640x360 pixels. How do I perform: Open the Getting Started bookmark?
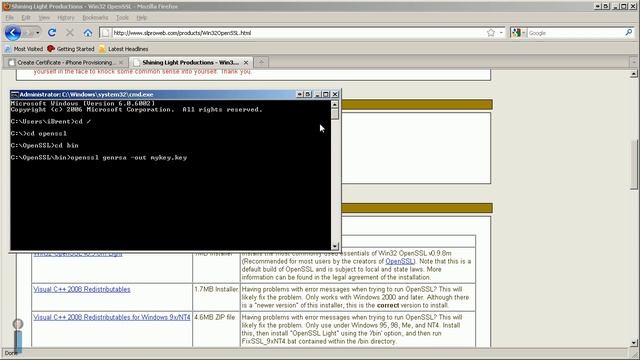(x=71, y=49)
